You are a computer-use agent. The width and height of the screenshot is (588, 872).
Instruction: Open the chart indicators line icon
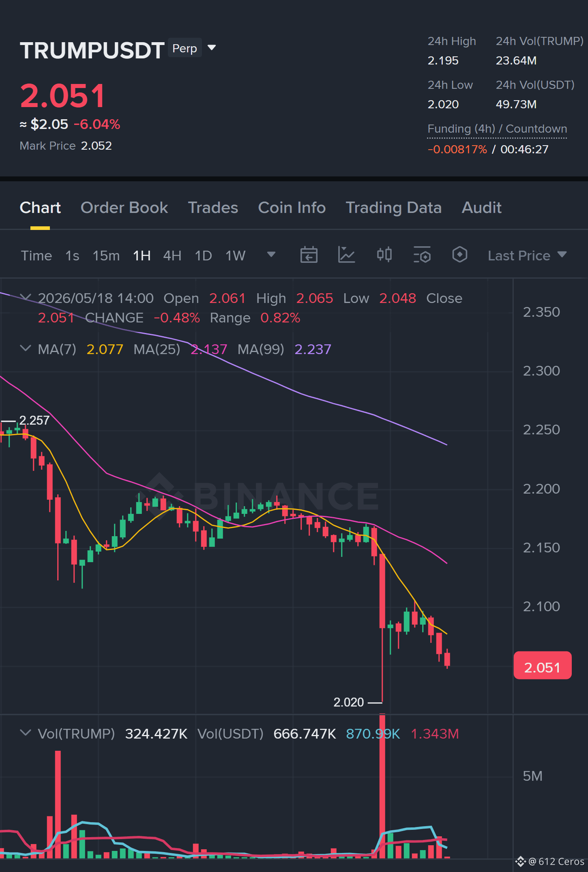[346, 255]
